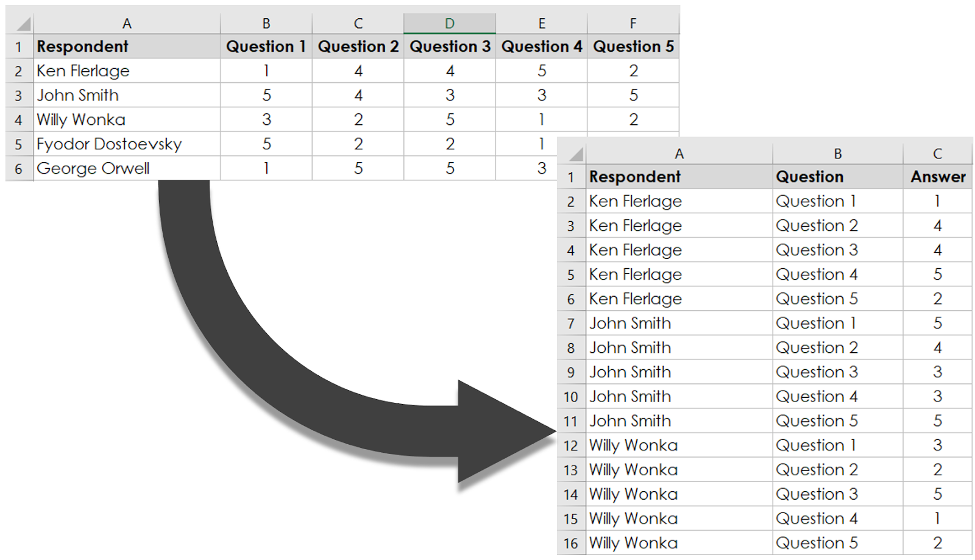Click 'Question 4' in tall table row 15
Viewport: 975px width, 560px height.
click(838, 519)
